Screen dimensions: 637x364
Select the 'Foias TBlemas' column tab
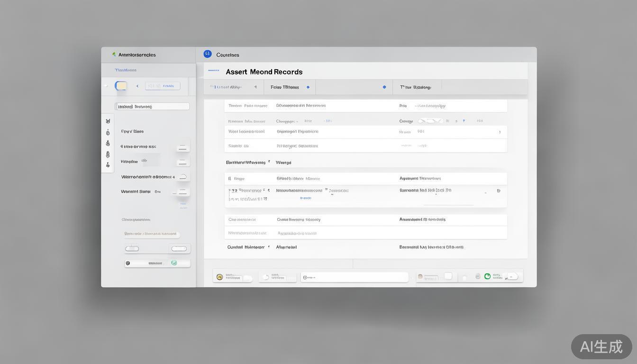285,87
